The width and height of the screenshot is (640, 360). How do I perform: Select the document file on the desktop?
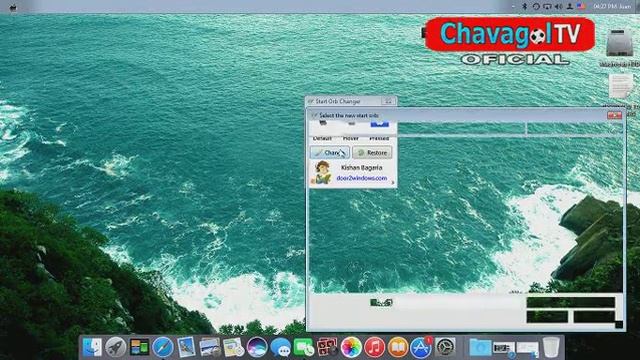pos(620,86)
